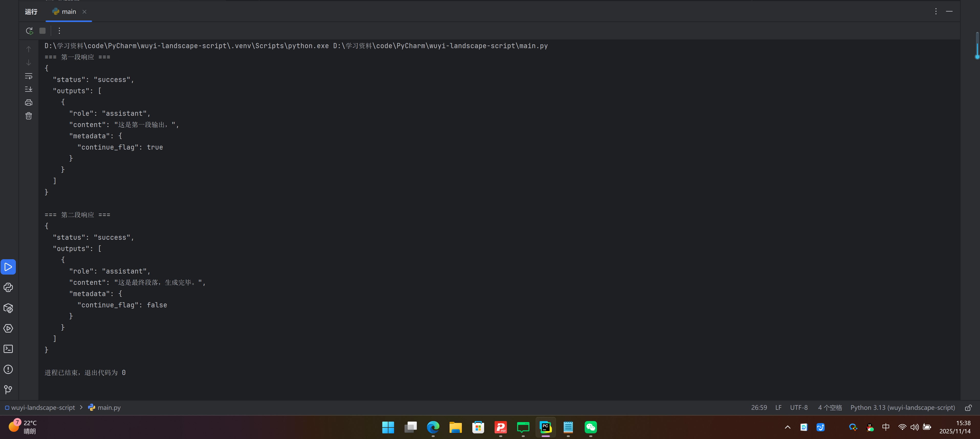Open the Terminal tool window
Viewport: 980px width, 439px height.
8,349
